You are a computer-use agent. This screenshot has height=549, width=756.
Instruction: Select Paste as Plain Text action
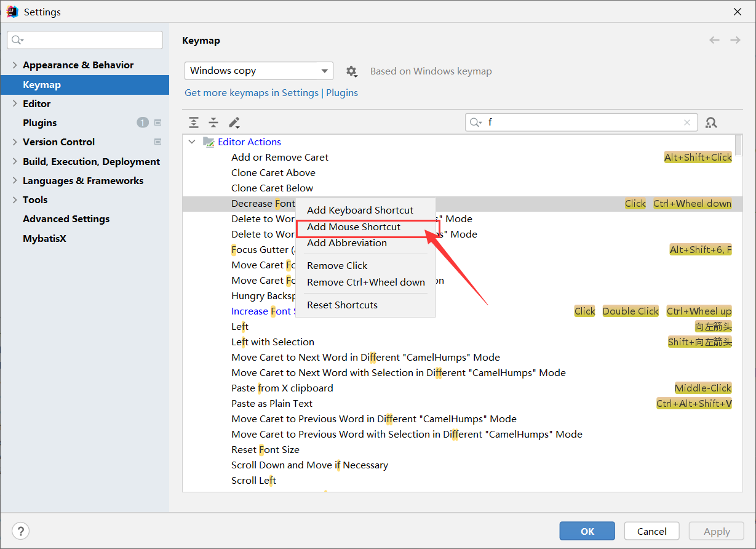[x=272, y=404]
